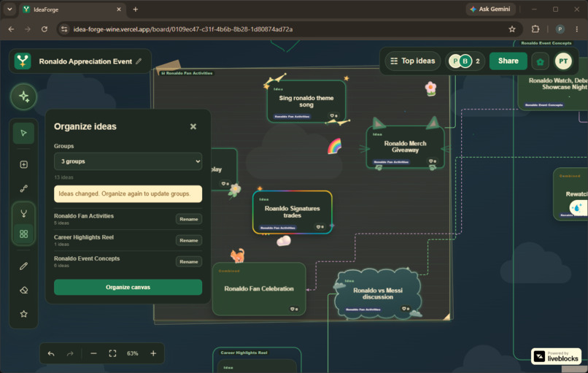Select the Ronaldo vs Messi discussion card
588x373 pixels.
(x=378, y=293)
